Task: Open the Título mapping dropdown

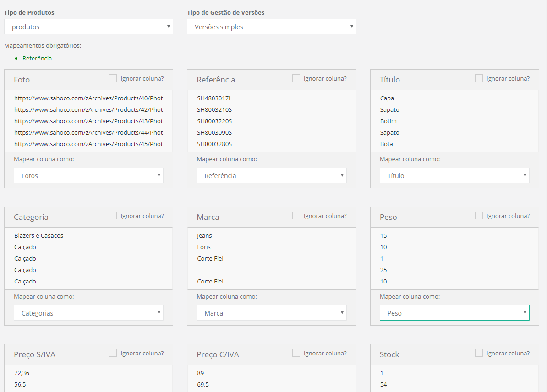Action: (454, 175)
